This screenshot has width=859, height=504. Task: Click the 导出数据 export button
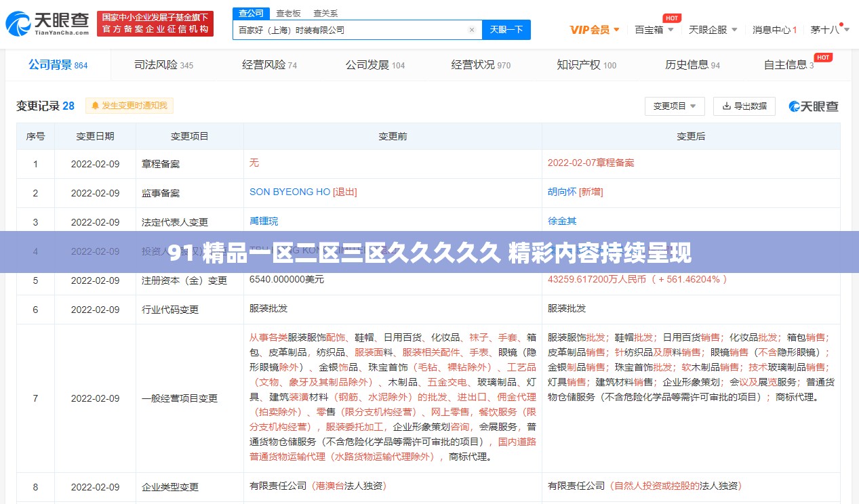click(744, 106)
